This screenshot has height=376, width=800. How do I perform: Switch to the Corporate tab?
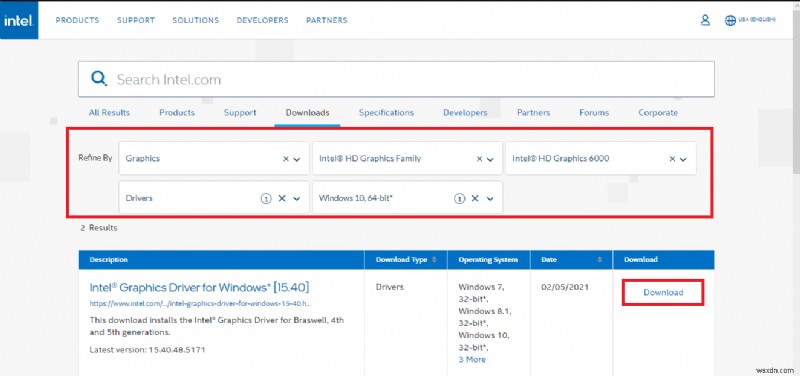658,113
